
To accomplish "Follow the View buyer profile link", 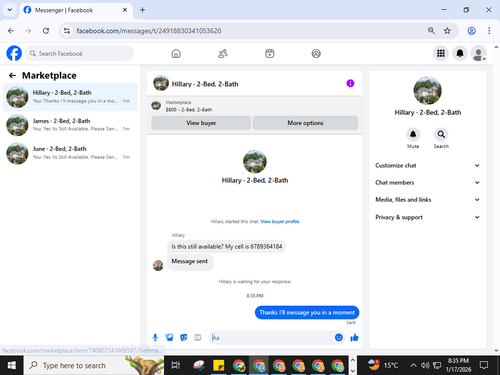I will tap(280, 221).
